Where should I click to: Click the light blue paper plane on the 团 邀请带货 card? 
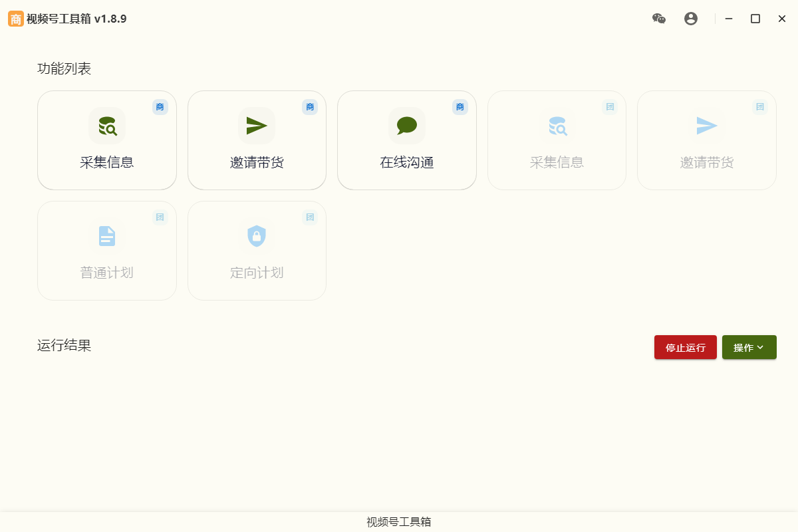pyautogui.click(x=707, y=126)
